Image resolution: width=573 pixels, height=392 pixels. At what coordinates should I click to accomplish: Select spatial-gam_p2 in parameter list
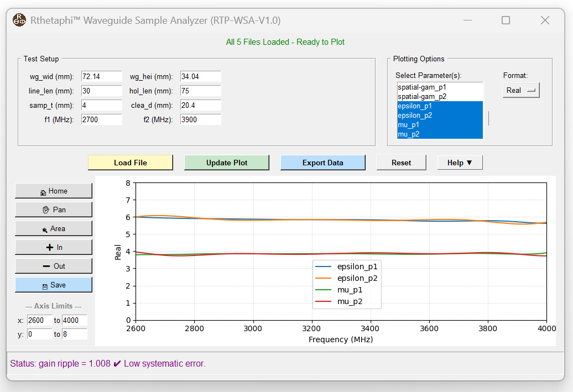440,96
